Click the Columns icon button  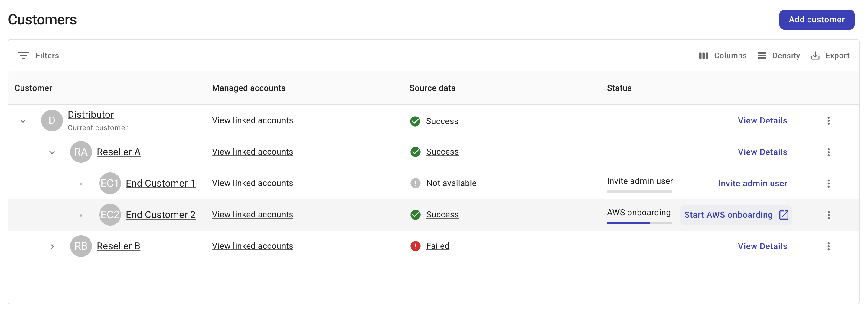pos(703,56)
